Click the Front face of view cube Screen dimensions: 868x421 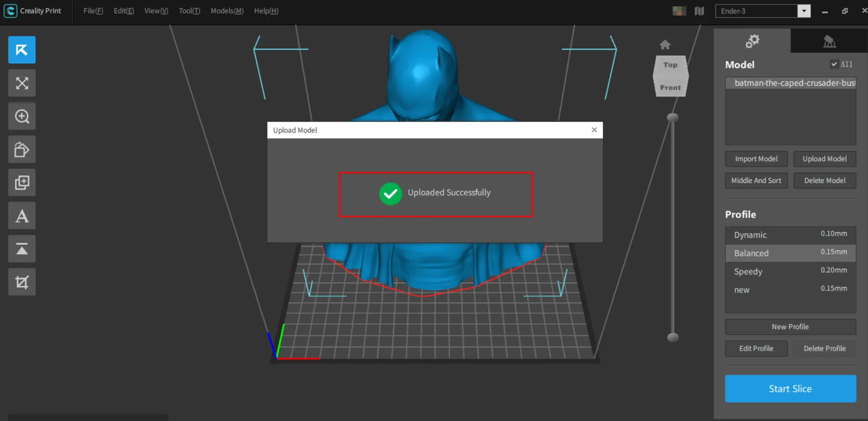(670, 87)
